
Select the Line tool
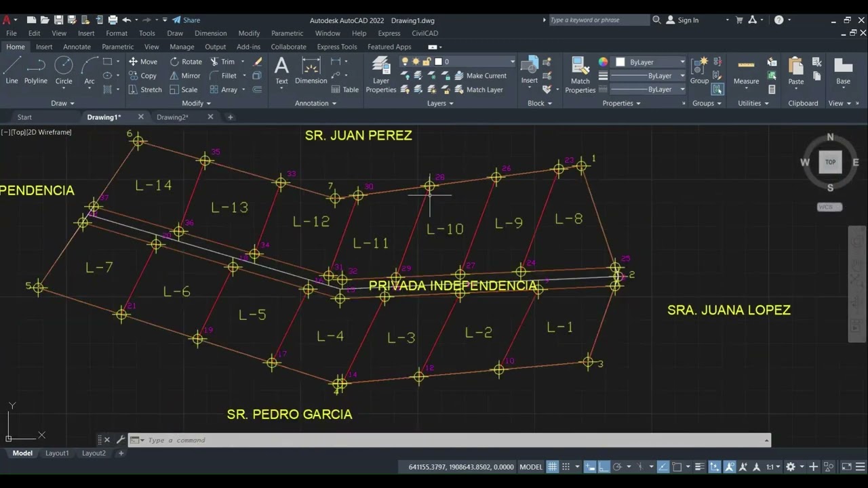pyautogui.click(x=12, y=70)
